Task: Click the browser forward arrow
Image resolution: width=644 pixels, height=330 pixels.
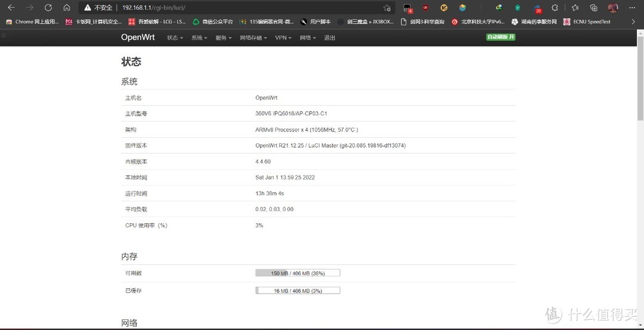Action: coord(30,8)
